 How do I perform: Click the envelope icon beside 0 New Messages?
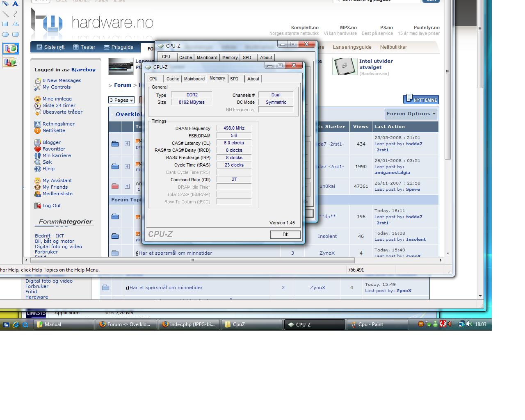[38, 81]
